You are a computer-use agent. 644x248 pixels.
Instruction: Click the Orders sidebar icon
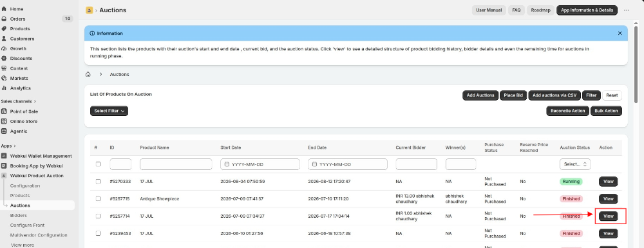click(4, 19)
